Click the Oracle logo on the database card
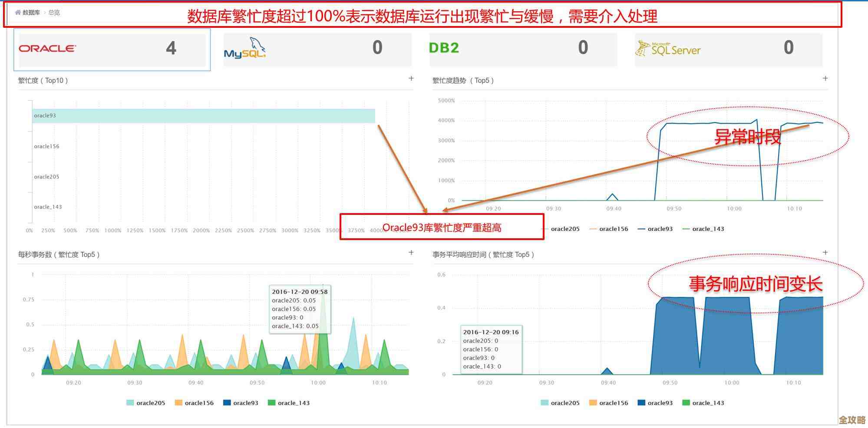The width and height of the screenshot is (868, 428). (x=47, y=49)
